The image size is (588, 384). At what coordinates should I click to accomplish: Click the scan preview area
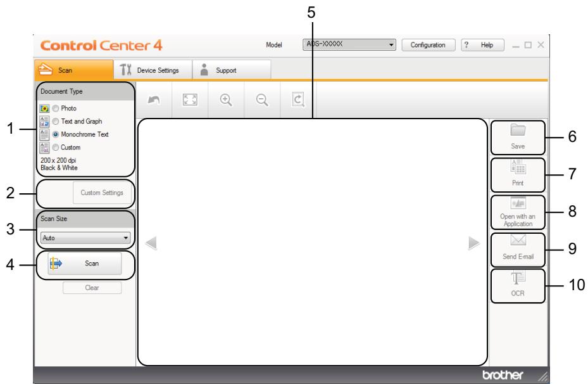(x=313, y=242)
